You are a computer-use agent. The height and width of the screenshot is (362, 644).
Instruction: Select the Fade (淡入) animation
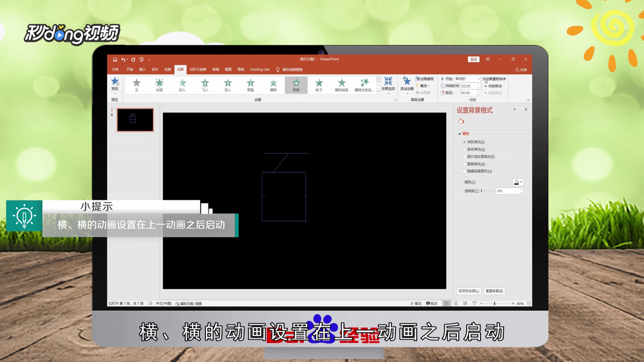[x=182, y=85]
